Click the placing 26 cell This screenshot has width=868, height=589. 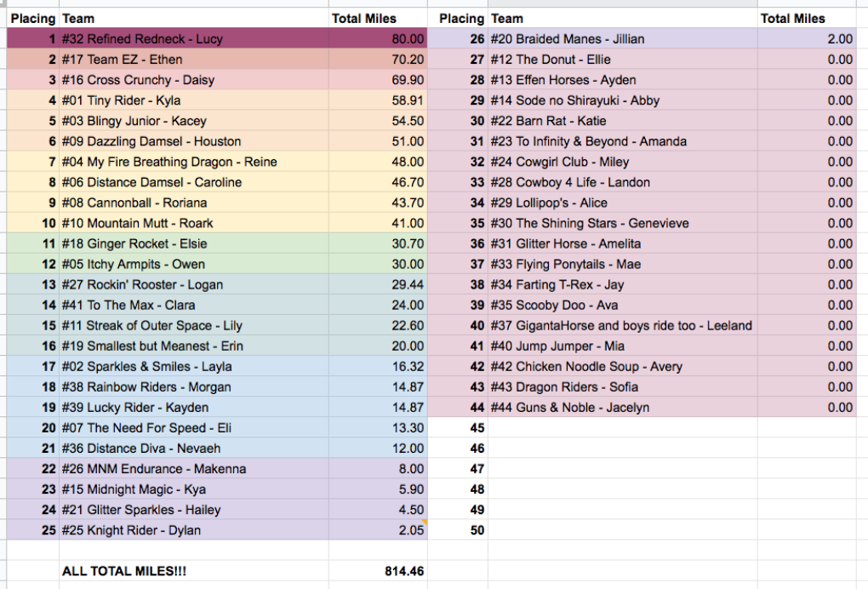click(x=458, y=39)
